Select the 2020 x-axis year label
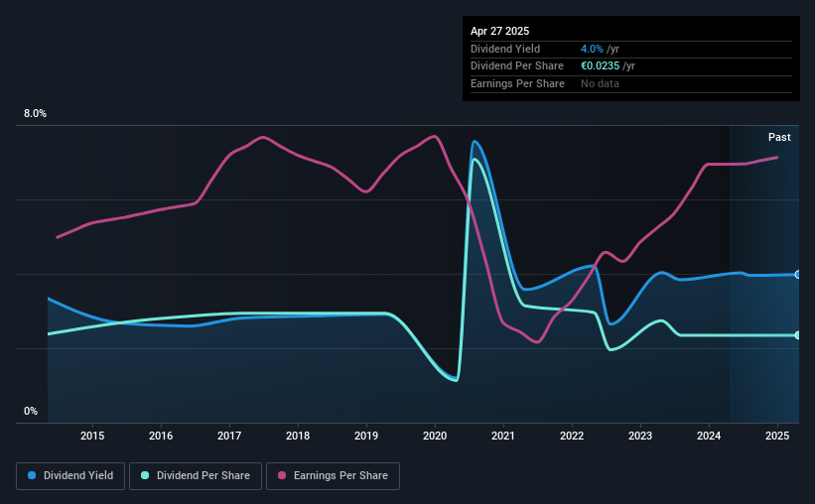This screenshot has width=815, height=504. point(435,436)
